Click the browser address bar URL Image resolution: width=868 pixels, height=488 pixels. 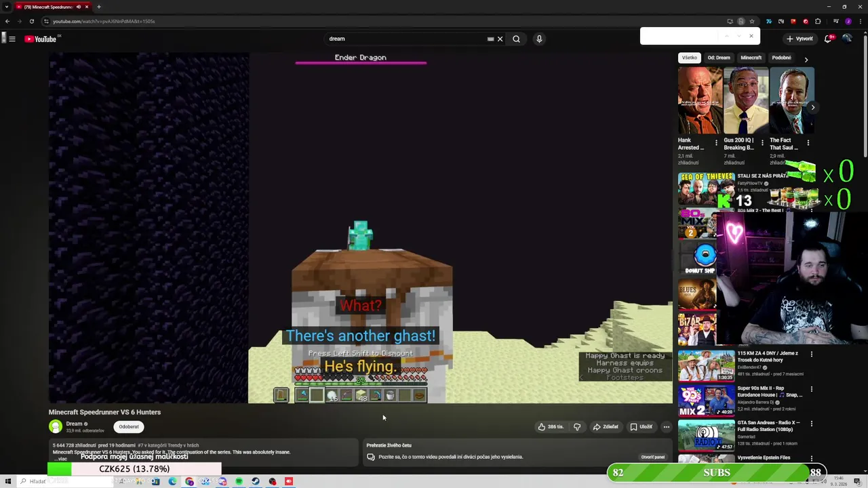point(104,21)
